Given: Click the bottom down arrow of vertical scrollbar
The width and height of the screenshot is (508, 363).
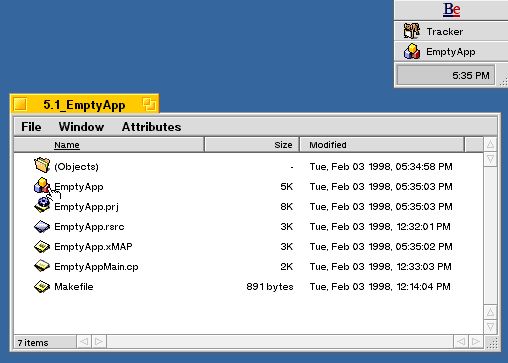Looking at the screenshot, I should click(490, 327).
